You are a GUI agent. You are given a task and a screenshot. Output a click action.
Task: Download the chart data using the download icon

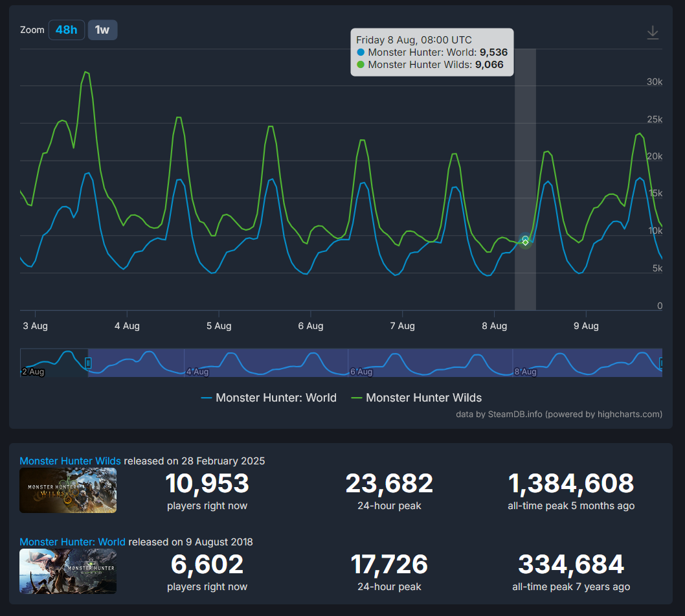[653, 32]
